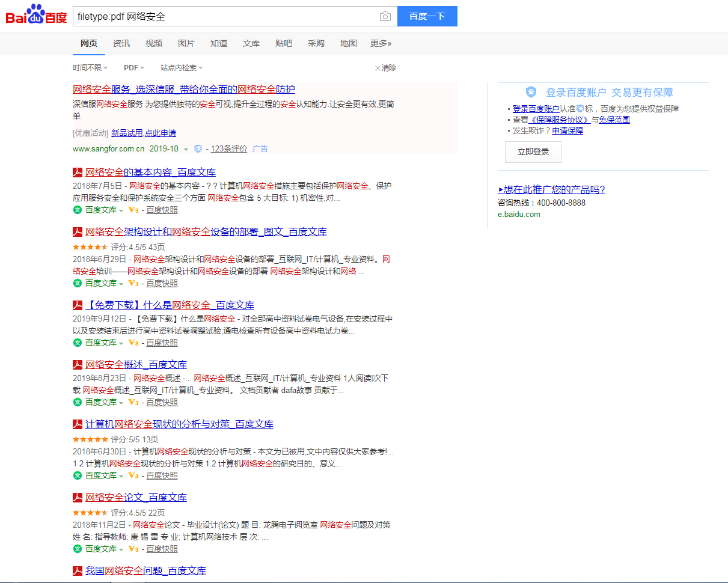Image resolution: width=728 pixels, height=583 pixels.
Task: Click 123条评价 on sangfor ad
Action: [x=228, y=149]
